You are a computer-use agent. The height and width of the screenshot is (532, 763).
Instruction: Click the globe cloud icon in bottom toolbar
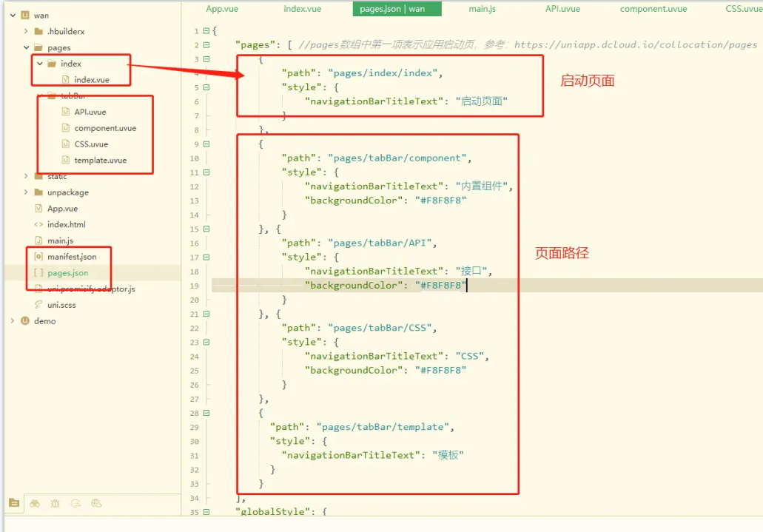coord(97,503)
